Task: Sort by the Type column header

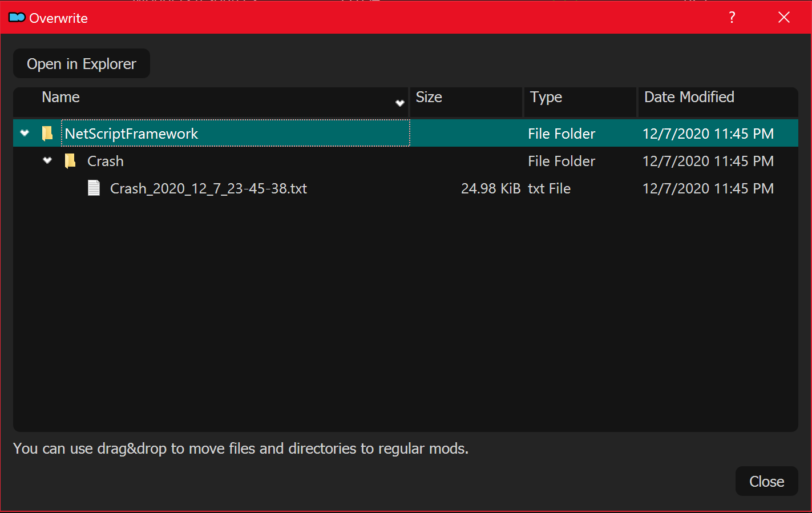Action: (580, 102)
